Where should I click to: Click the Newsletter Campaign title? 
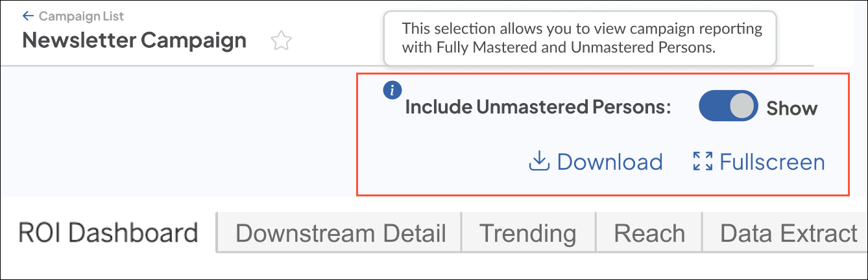[134, 40]
